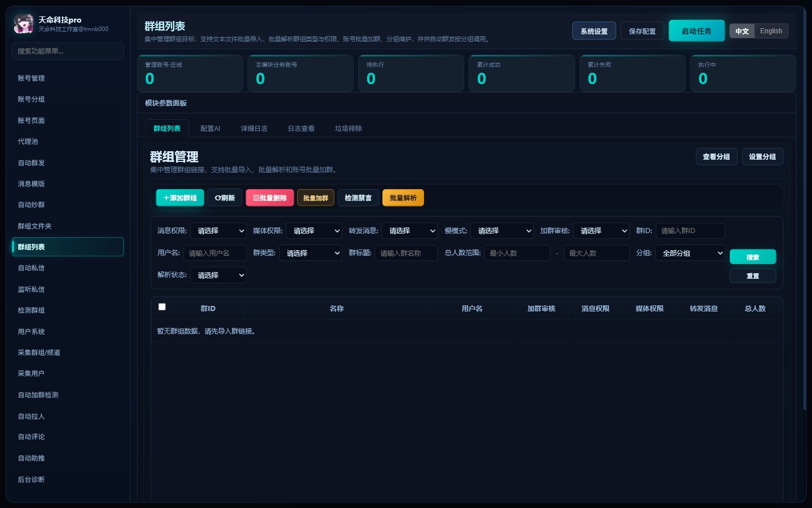The image size is (812, 508).
Task: Open the 分组 全部分组 dropdown
Action: point(690,253)
